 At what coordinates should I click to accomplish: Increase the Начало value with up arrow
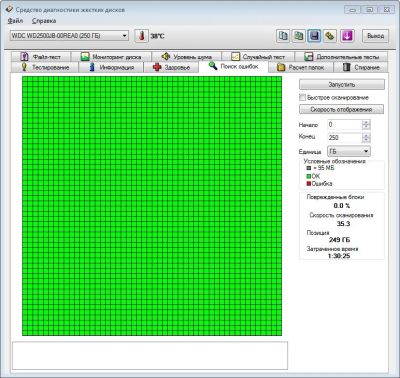point(366,122)
